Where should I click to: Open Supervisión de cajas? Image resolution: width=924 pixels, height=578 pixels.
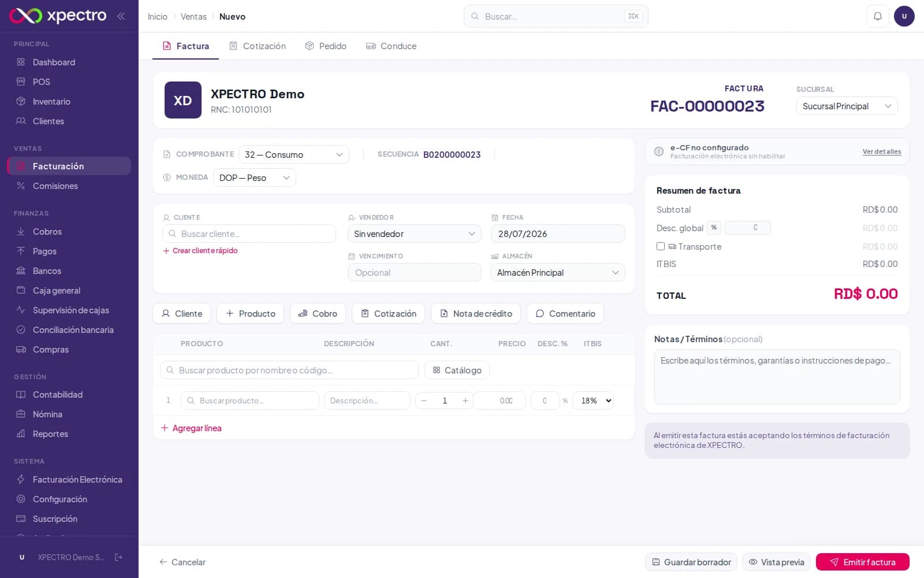point(69,310)
